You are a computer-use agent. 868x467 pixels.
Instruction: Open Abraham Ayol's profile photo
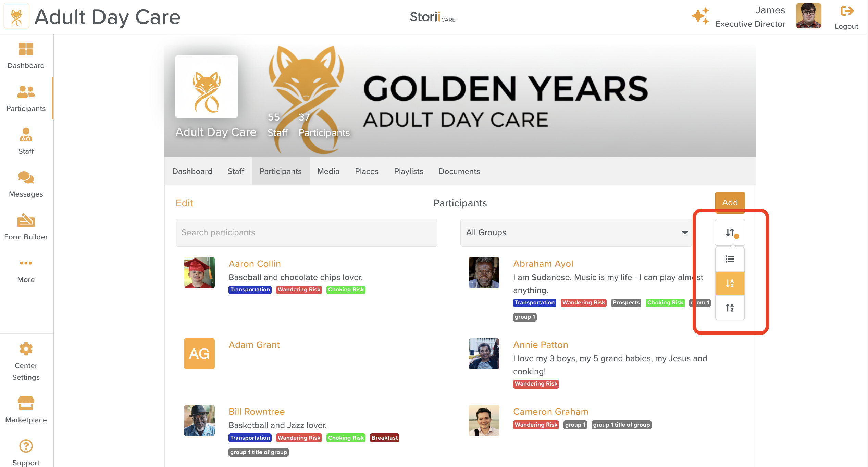click(x=484, y=273)
